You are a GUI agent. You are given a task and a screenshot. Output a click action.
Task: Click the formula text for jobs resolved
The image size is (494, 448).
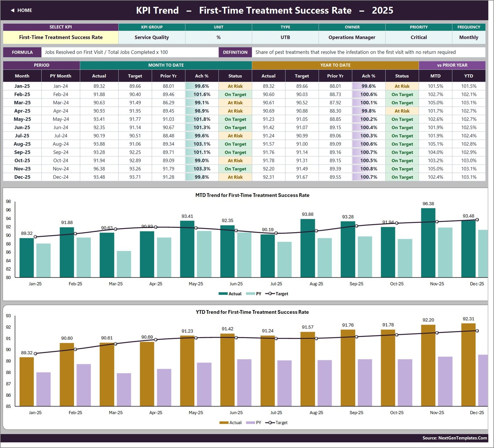(107, 52)
